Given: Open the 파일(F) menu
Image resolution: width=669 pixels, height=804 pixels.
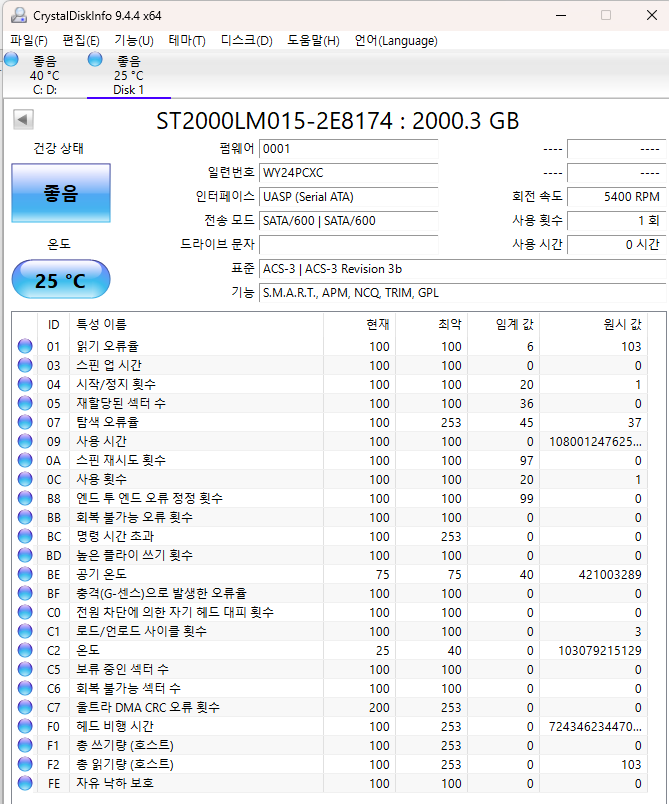Looking at the screenshot, I should (x=29, y=41).
